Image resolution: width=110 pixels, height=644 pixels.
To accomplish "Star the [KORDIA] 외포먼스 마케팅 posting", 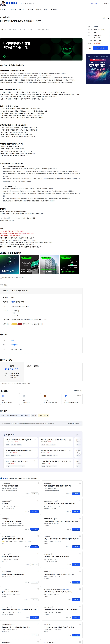I will (35, 461).
